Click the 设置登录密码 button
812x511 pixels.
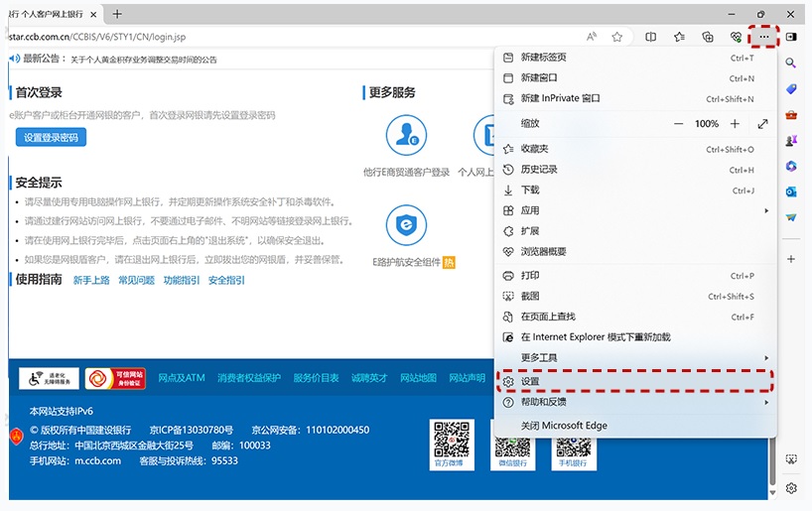point(51,138)
